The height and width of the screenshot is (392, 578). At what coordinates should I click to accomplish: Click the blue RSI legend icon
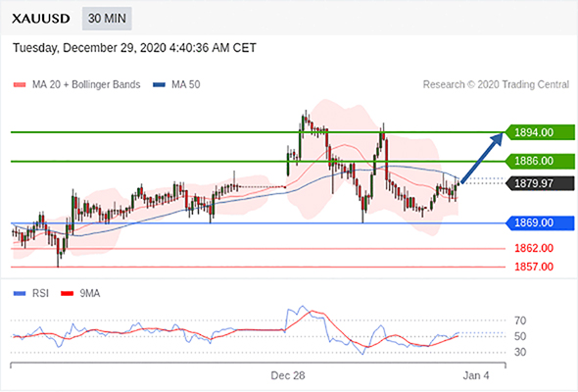coord(20,294)
